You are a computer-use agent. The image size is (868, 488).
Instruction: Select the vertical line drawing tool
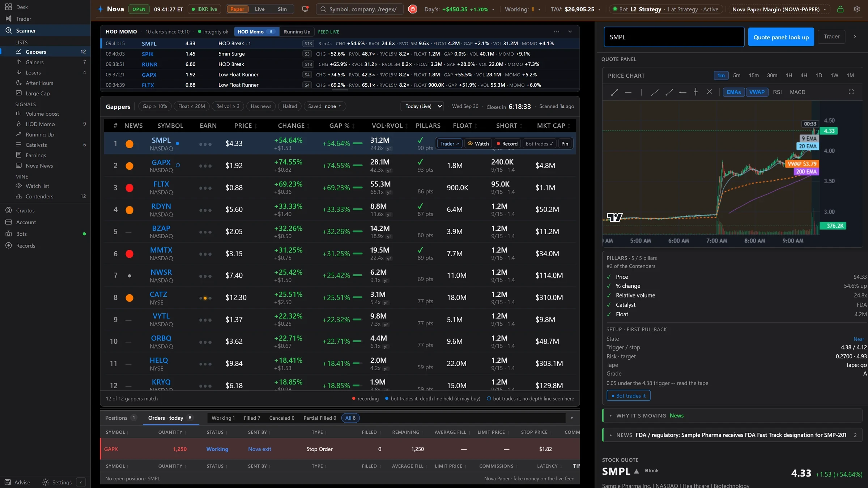pos(642,92)
